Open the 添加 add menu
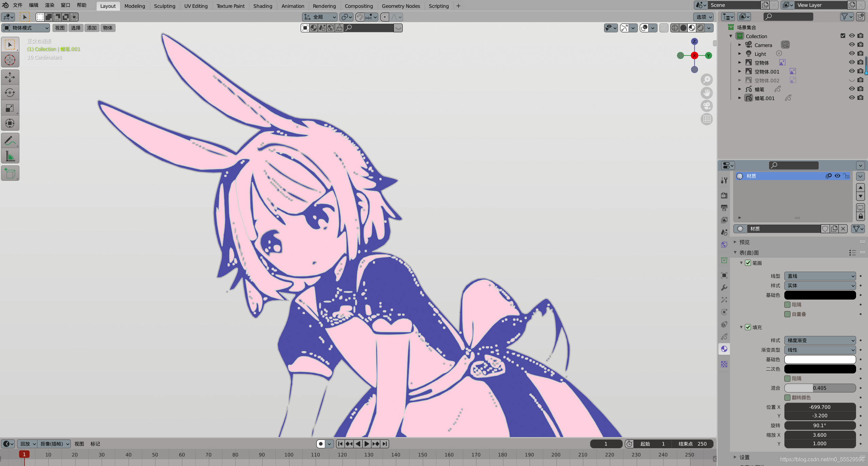868x466 pixels. point(91,28)
